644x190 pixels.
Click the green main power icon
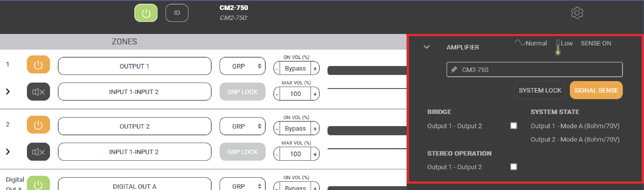coord(146,13)
